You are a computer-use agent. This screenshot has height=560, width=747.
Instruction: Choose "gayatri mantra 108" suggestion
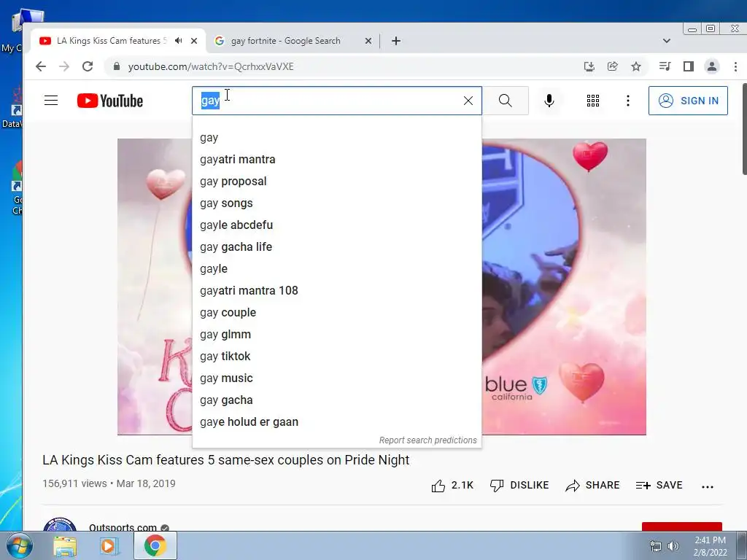point(337,291)
